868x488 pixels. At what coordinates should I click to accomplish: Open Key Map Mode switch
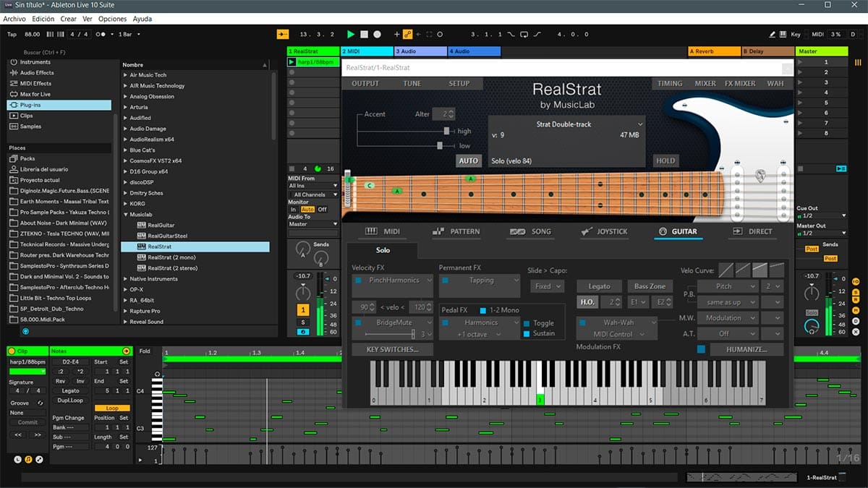(796, 34)
